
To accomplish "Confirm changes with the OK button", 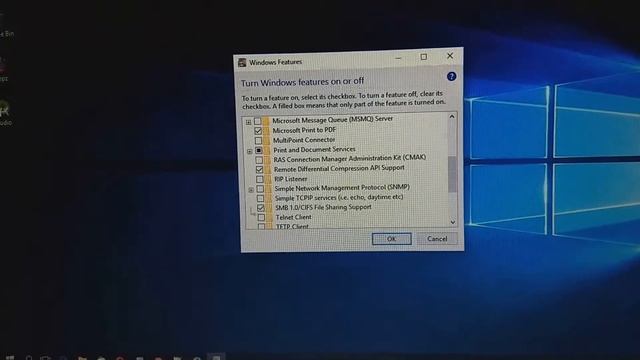I will (x=391, y=239).
